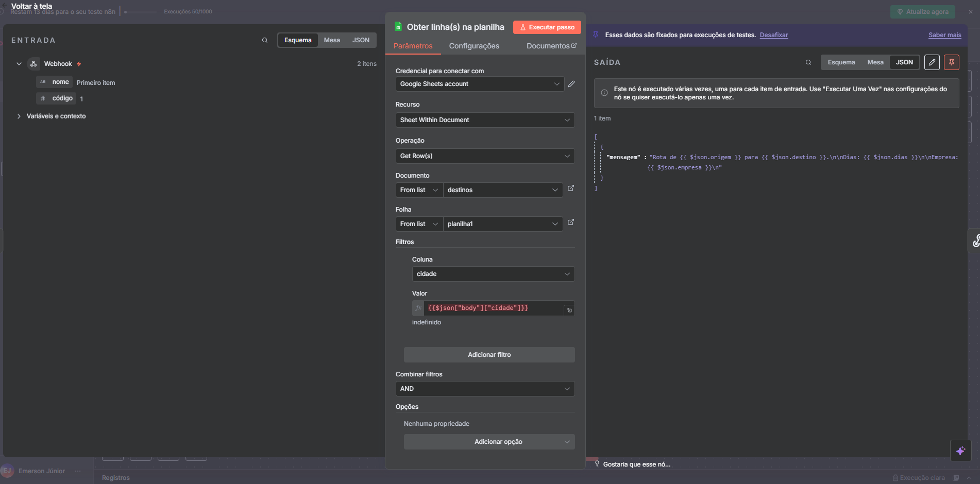Open the Documentos tab link
The width and height of the screenshot is (980, 484).
pyautogui.click(x=551, y=46)
